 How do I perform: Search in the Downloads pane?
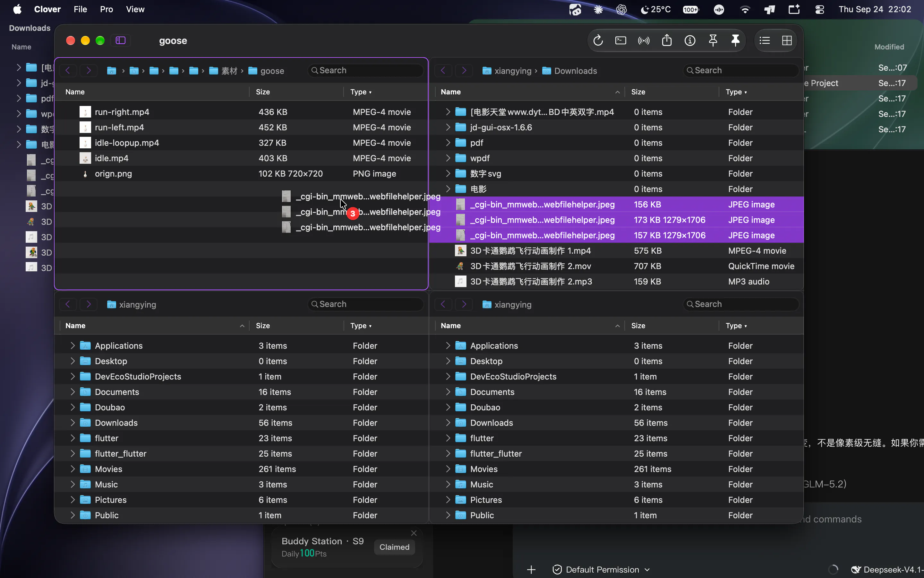(x=741, y=70)
